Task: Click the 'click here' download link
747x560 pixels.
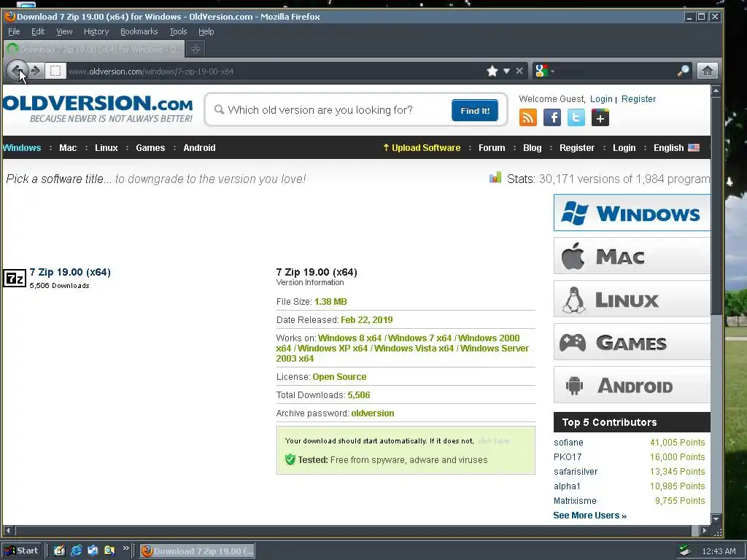Action: (x=494, y=441)
